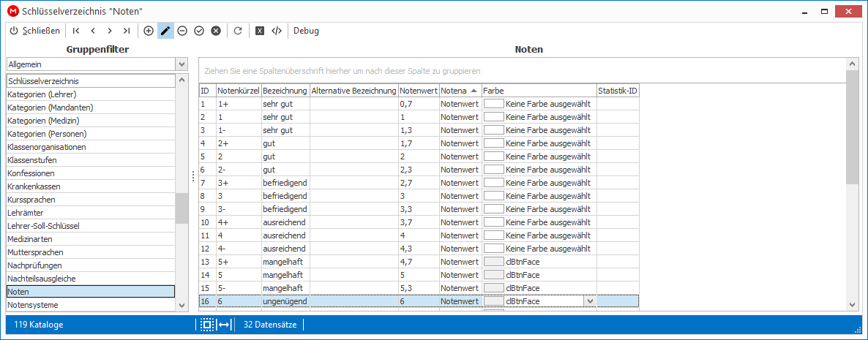Screen dimensions: 868x340
Task: Cancel changes with X circle icon
Action: (217, 31)
